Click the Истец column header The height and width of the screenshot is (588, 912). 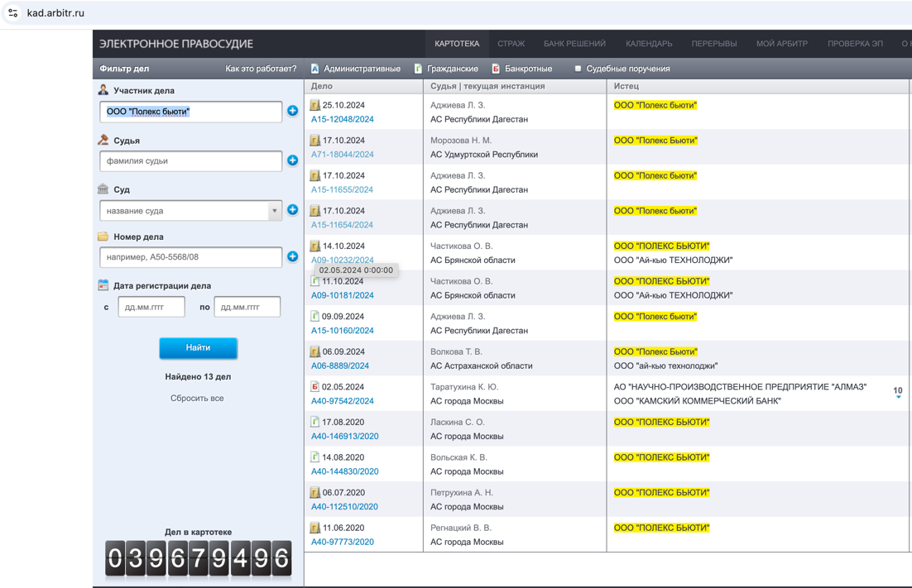(x=626, y=86)
